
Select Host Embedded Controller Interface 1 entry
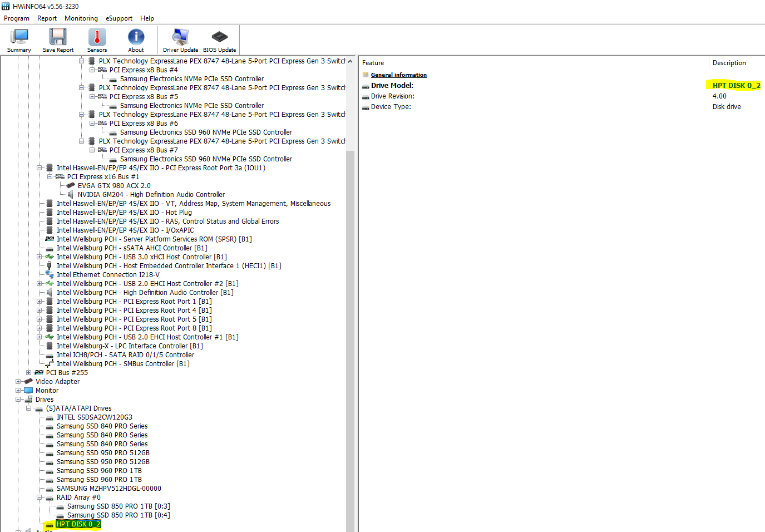[169, 266]
